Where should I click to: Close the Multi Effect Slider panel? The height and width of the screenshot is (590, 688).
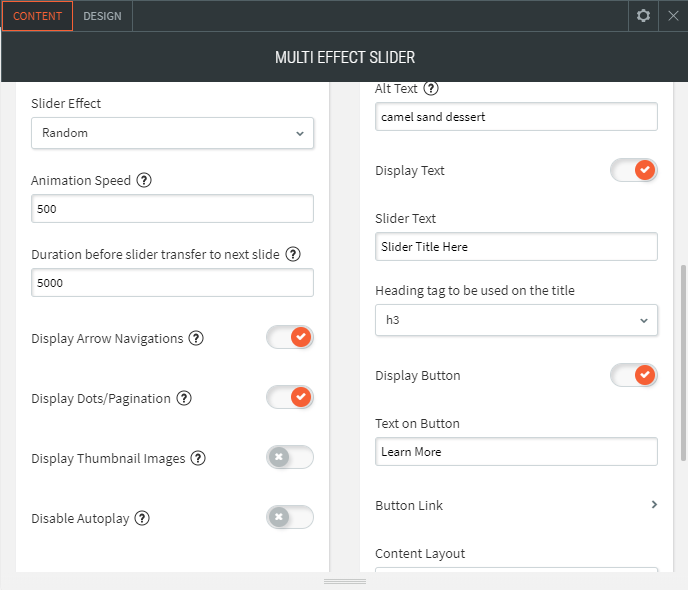(672, 16)
